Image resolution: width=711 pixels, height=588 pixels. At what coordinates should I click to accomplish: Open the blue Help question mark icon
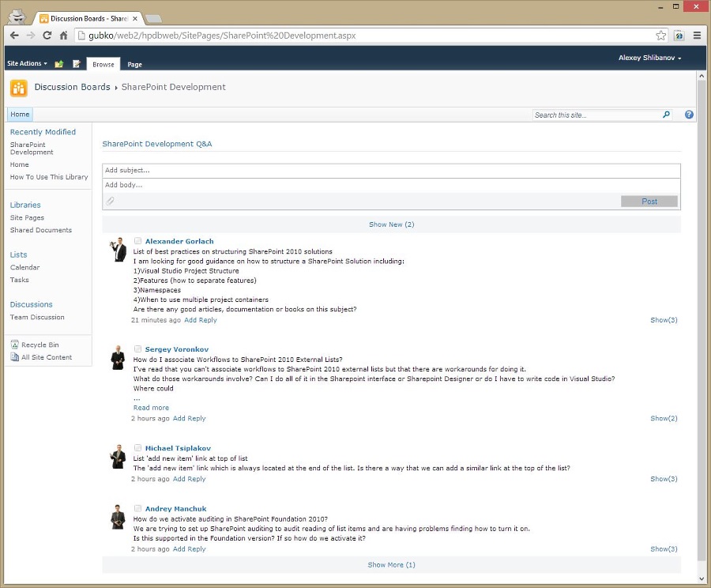[689, 115]
